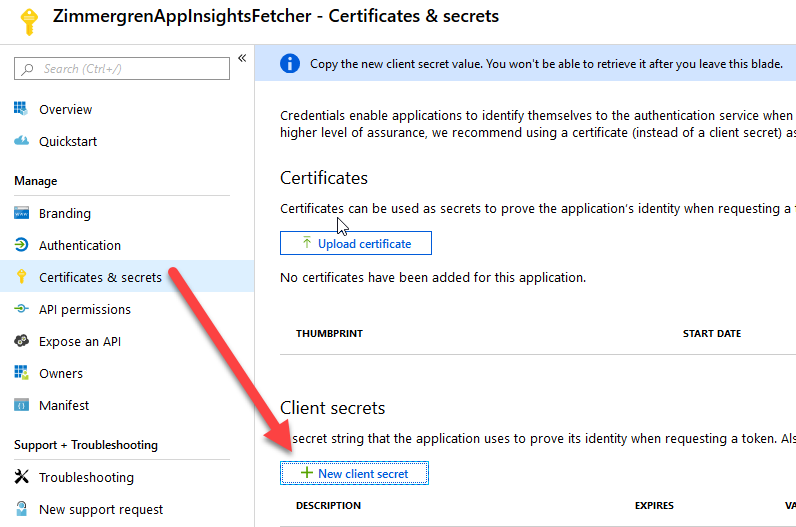Click the blue info icon in banner
This screenshot has width=796, height=527.
click(290, 63)
